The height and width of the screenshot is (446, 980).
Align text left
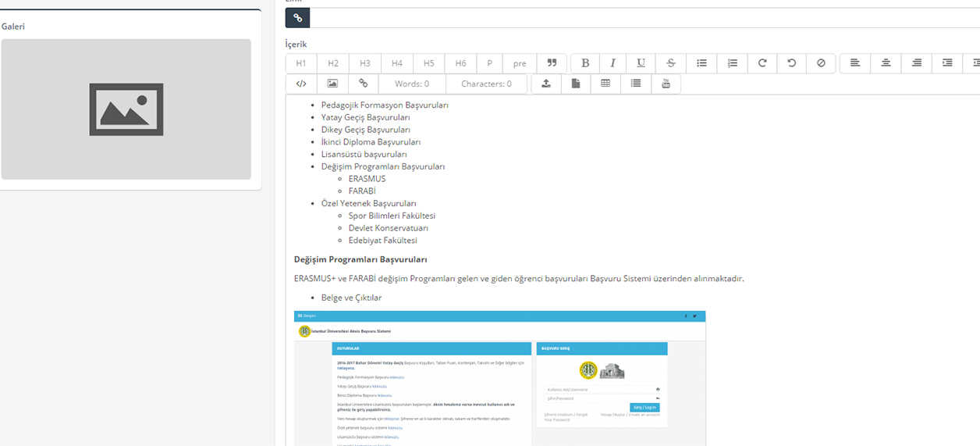(855, 63)
